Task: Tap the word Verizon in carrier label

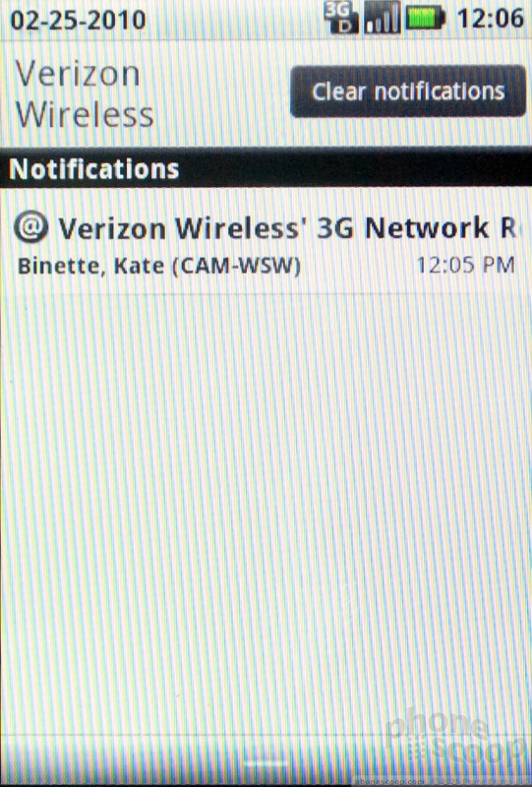Action: (78, 74)
